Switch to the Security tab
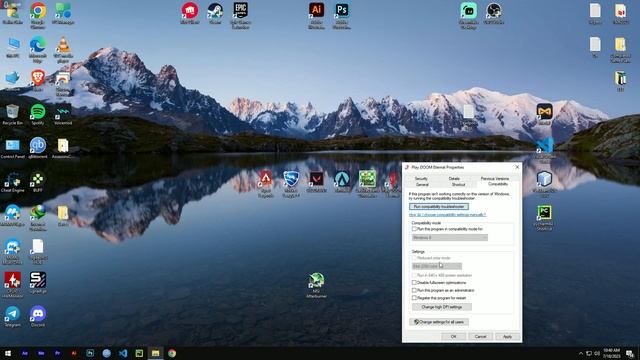 coord(421,178)
